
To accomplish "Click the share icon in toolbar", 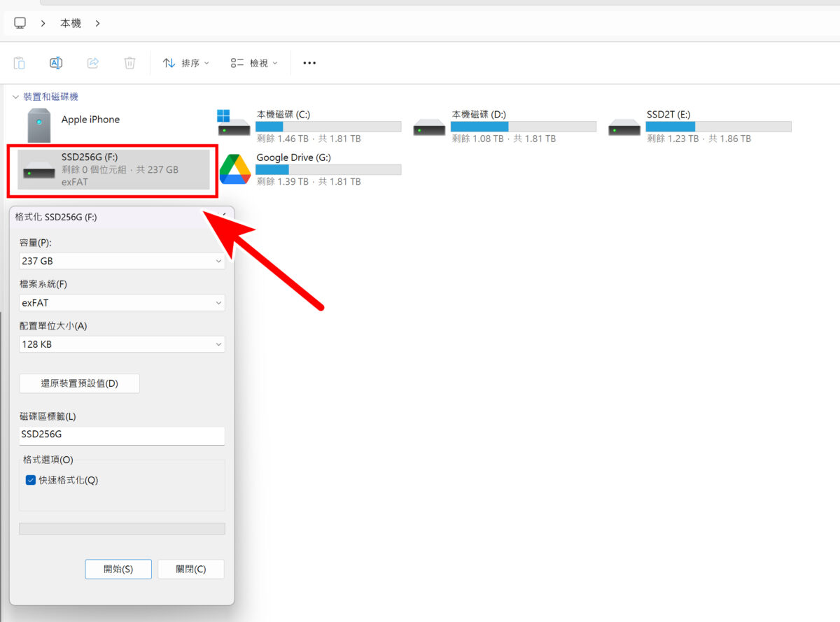I will click(x=92, y=63).
